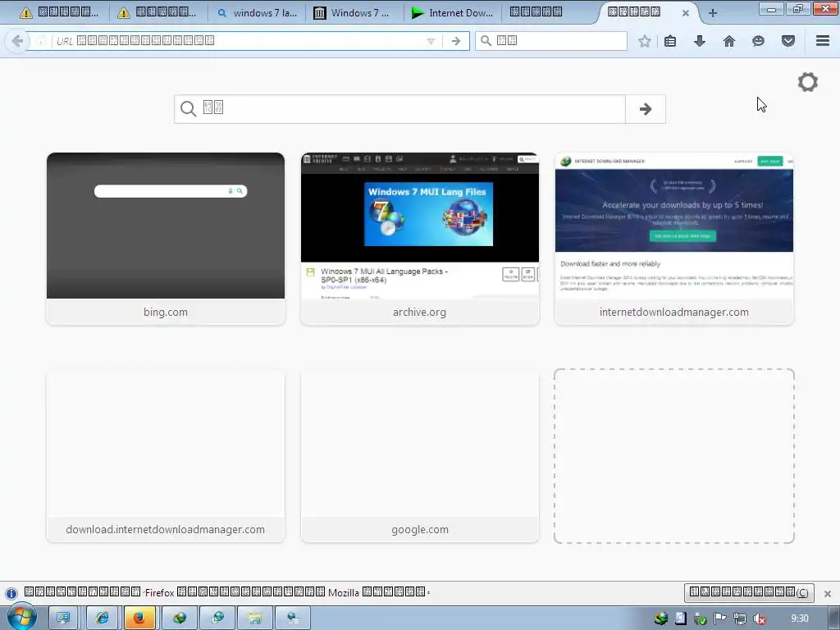Open the bookmarks list icon
Viewport: 840px width, 630px height.
coord(670,41)
